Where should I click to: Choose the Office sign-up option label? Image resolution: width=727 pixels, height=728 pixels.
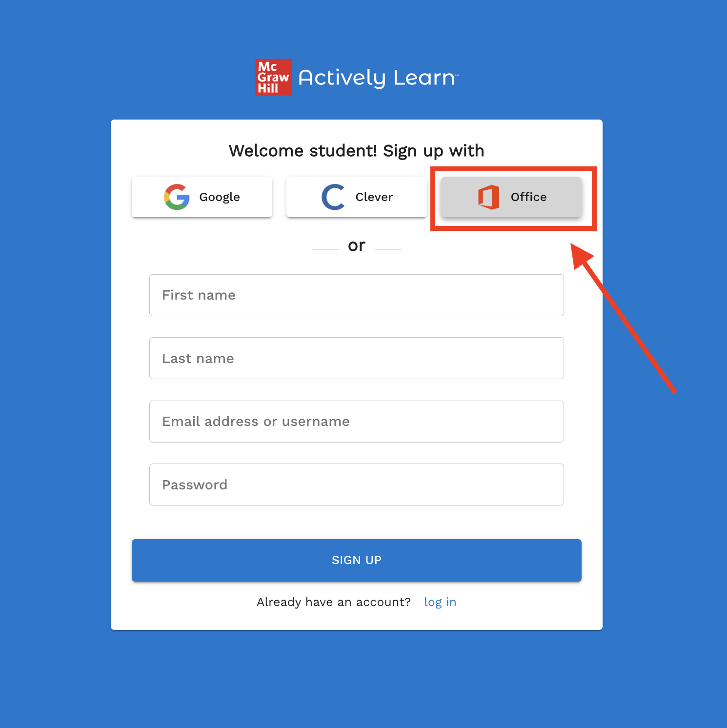tap(529, 197)
